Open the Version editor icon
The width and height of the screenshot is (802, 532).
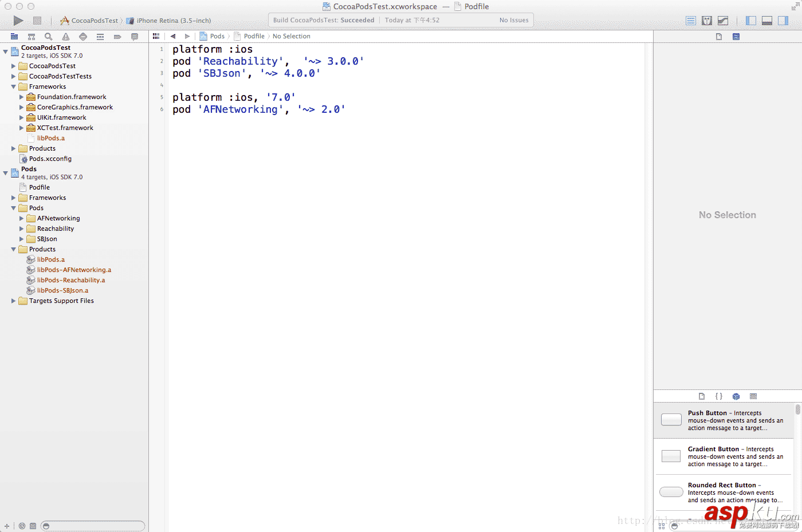point(722,20)
